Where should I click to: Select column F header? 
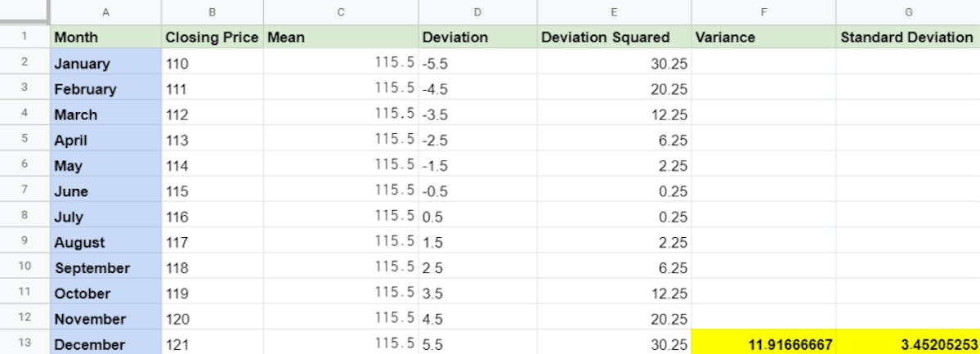763,12
